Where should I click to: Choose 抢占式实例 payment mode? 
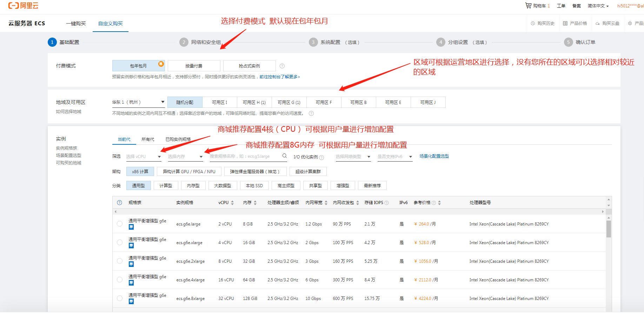click(x=250, y=66)
